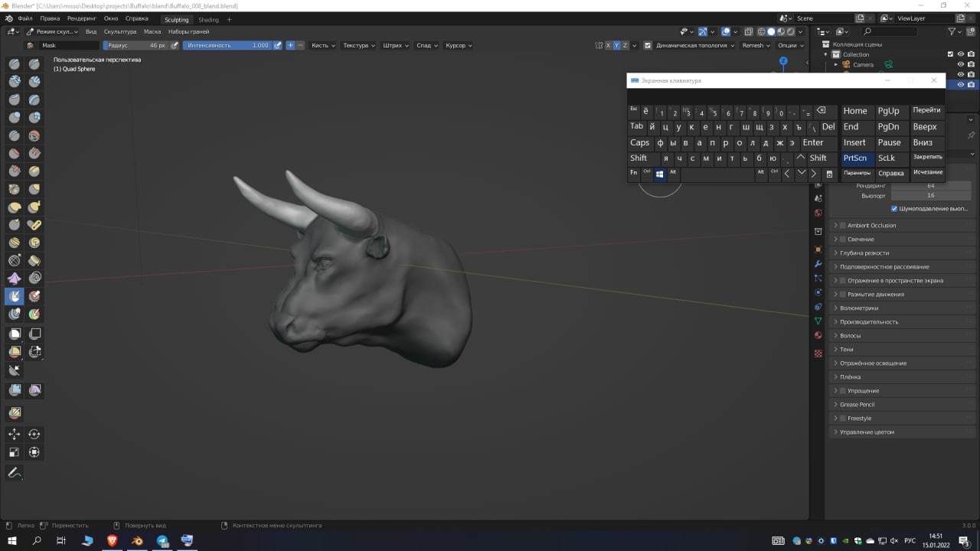
Task: Select the Edit Face Set tool
Action: (x=15, y=413)
